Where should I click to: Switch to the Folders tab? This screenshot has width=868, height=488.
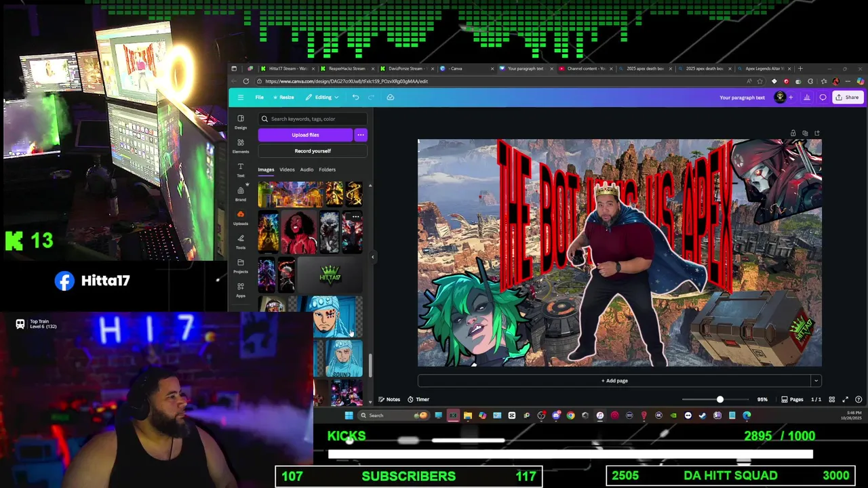point(327,169)
